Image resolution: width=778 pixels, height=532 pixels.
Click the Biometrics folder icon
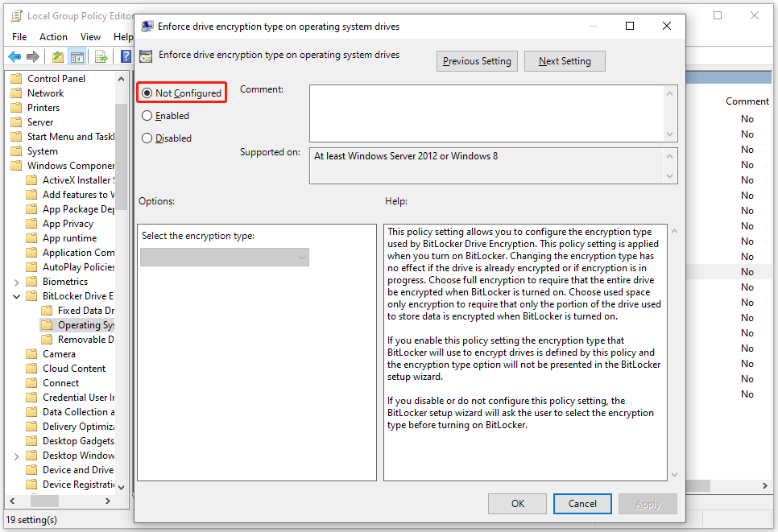(x=31, y=282)
